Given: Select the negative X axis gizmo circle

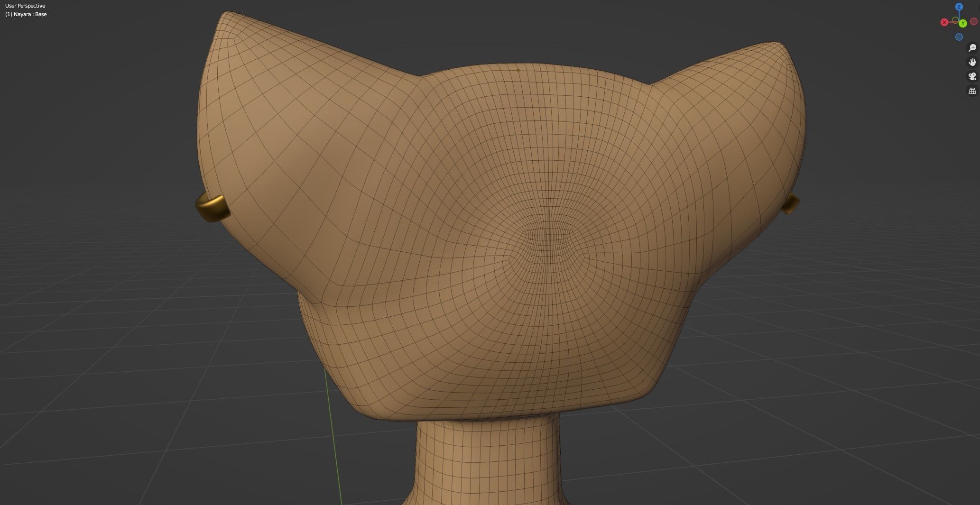Looking at the screenshot, I should 974,21.
